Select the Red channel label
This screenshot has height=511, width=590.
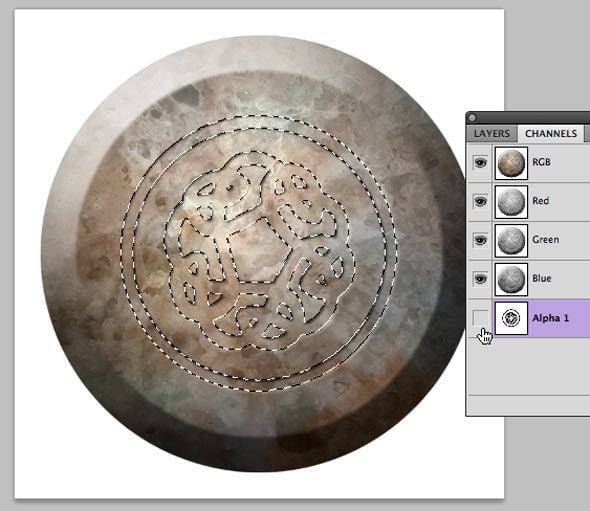coord(540,201)
